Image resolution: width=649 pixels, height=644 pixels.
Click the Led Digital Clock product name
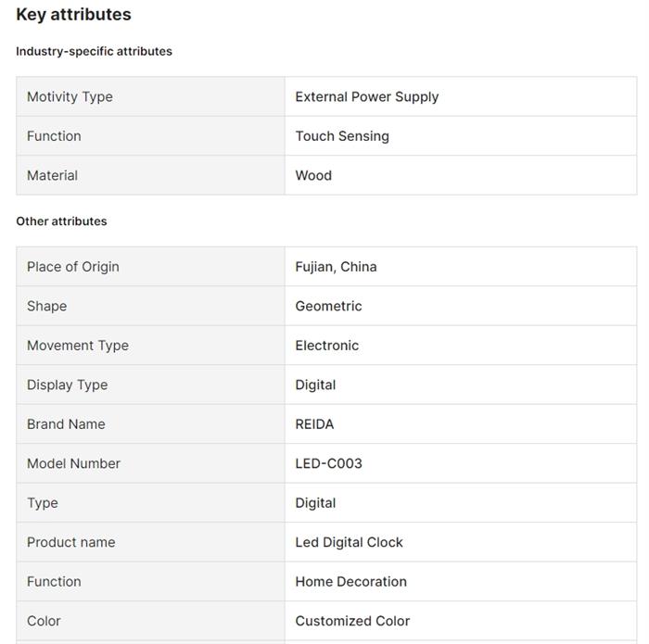click(349, 542)
